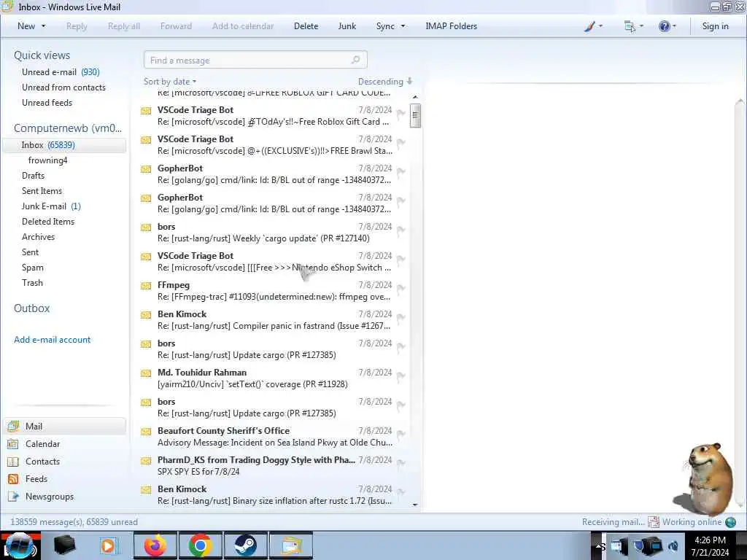This screenshot has height=560, width=747.
Task: Open the New button dropdown arrow
Action: 44,26
